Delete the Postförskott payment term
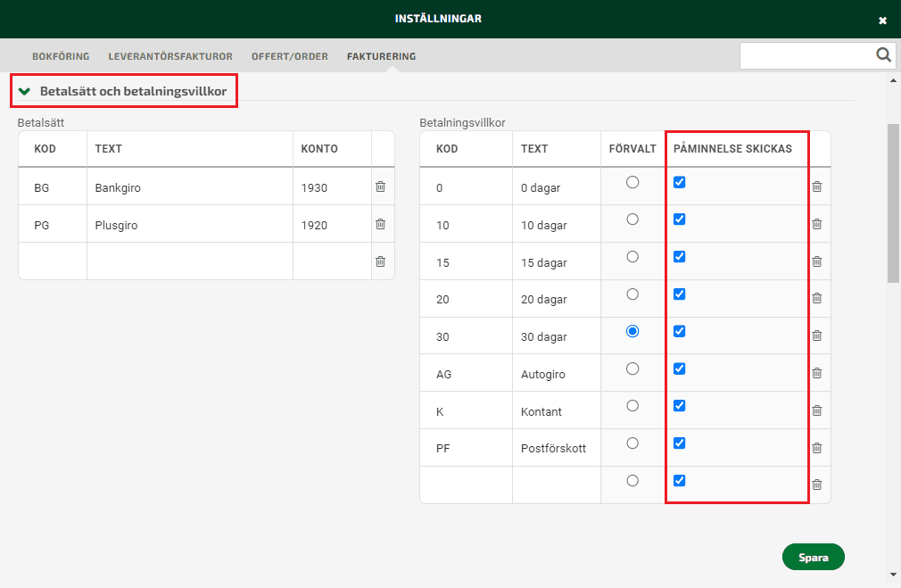 coord(817,448)
